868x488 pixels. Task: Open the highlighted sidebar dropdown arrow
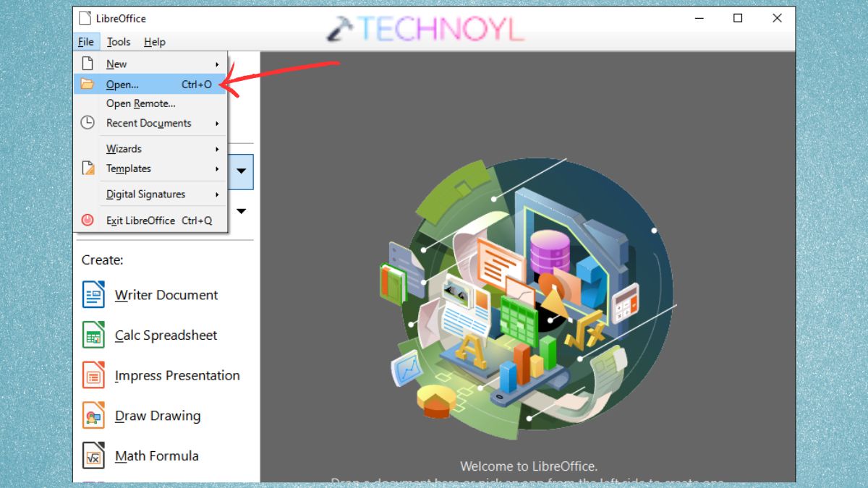click(242, 172)
